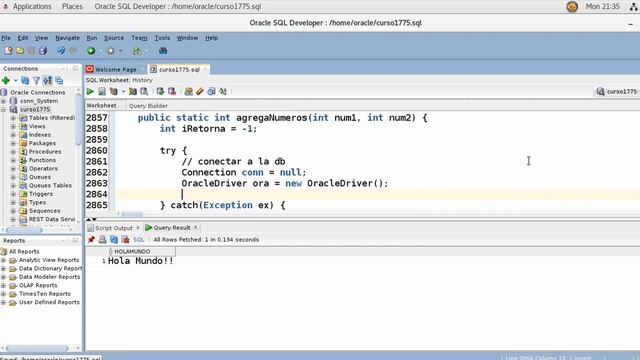Screen dimensions: 640x360
Task: Click the Rollback icon in worksheet toolbar
Action: point(172,91)
